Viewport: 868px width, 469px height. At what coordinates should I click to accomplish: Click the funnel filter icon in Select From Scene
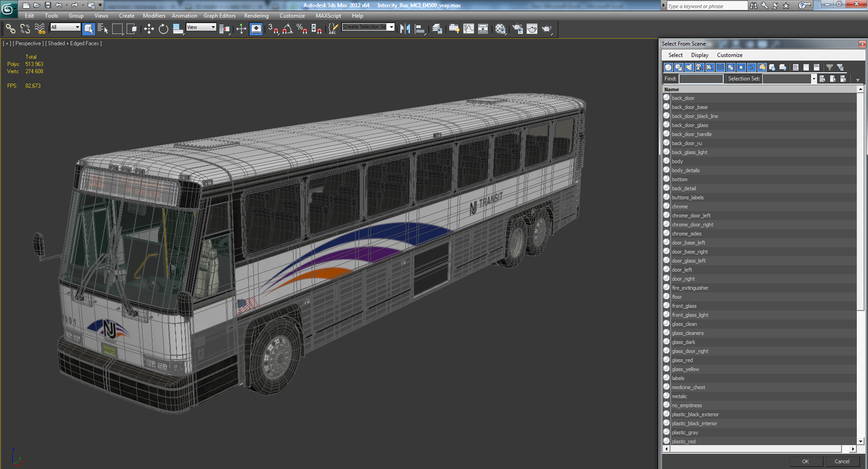(830, 67)
